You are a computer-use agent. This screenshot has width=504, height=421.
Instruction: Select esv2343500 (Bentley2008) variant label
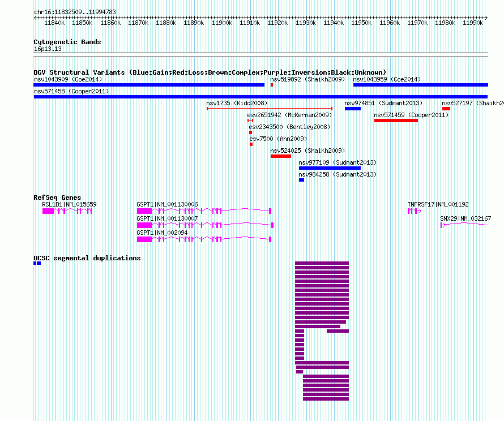click(289, 127)
